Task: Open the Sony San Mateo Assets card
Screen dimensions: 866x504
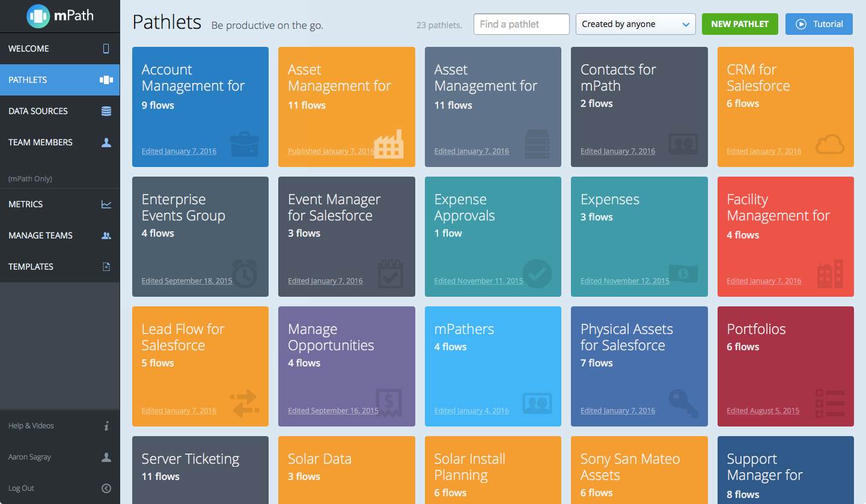Action: pyautogui.click(x=639, y=470)
